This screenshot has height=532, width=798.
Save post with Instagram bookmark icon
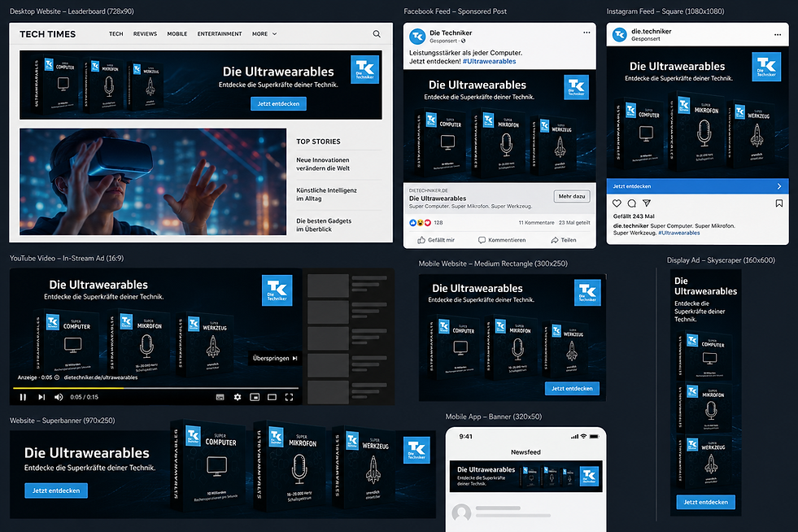(778, 203)
